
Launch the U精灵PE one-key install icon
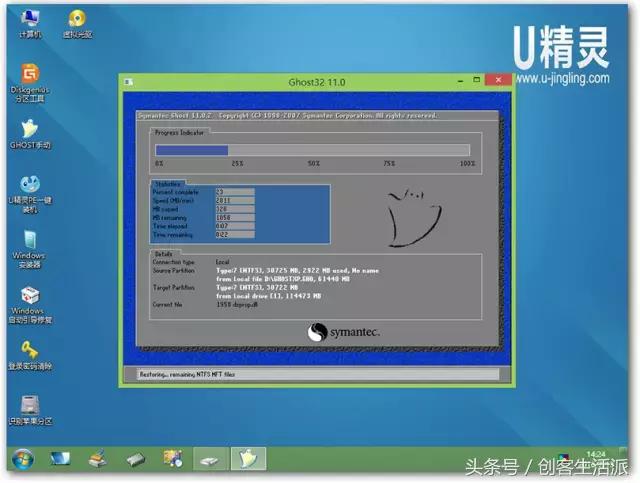(30, 194)
